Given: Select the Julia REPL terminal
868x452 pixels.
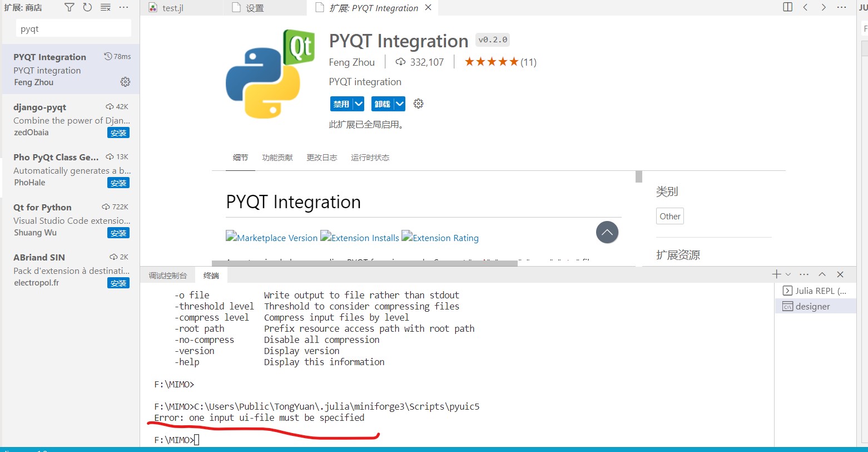Looking at the screenshot, I should [x=816, y=291].
